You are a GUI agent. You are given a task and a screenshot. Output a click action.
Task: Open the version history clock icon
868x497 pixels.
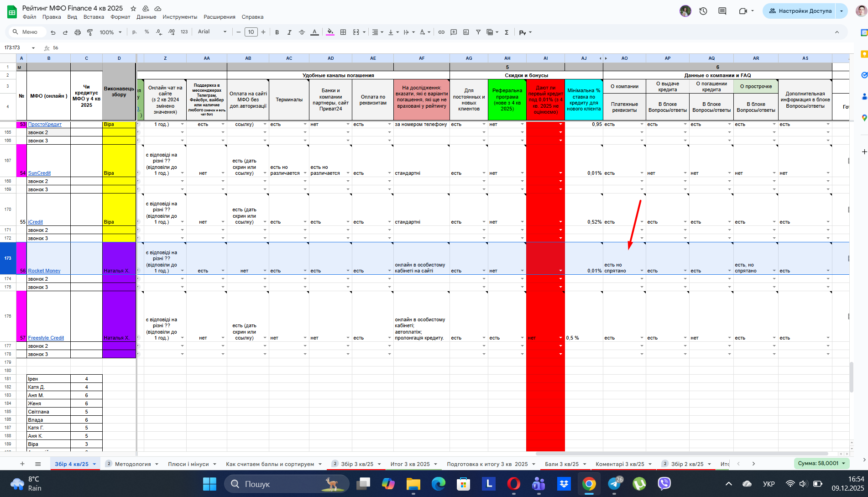tap(703, 11)
